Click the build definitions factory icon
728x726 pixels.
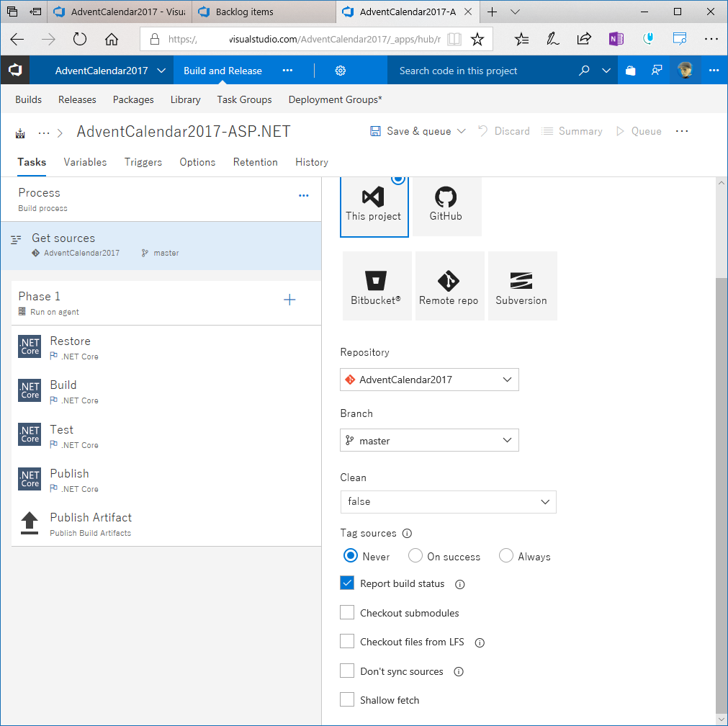click(20, 134)
